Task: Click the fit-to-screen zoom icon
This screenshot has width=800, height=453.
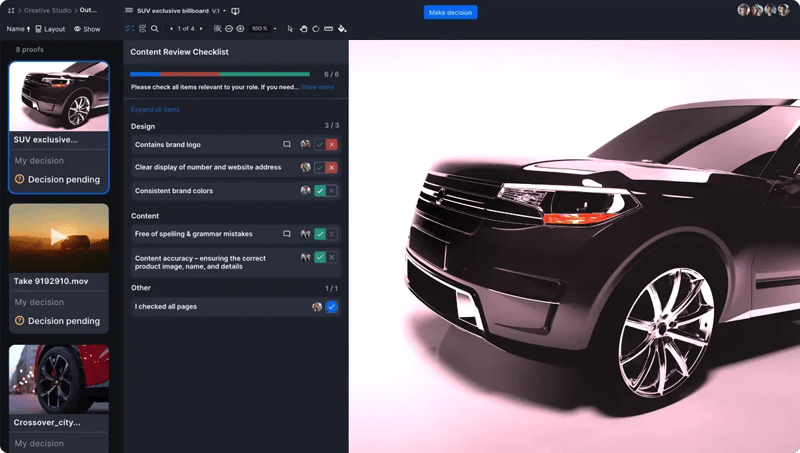Action: (217, 29)
